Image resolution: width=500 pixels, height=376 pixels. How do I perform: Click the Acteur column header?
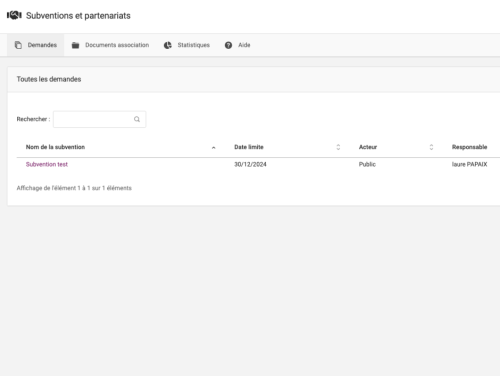point(368,147)
